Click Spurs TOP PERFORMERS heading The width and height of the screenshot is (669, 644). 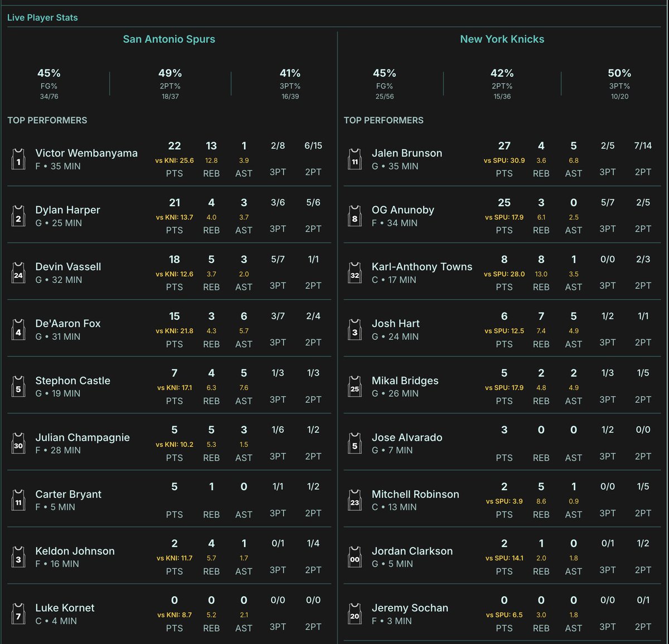[47, 120]
